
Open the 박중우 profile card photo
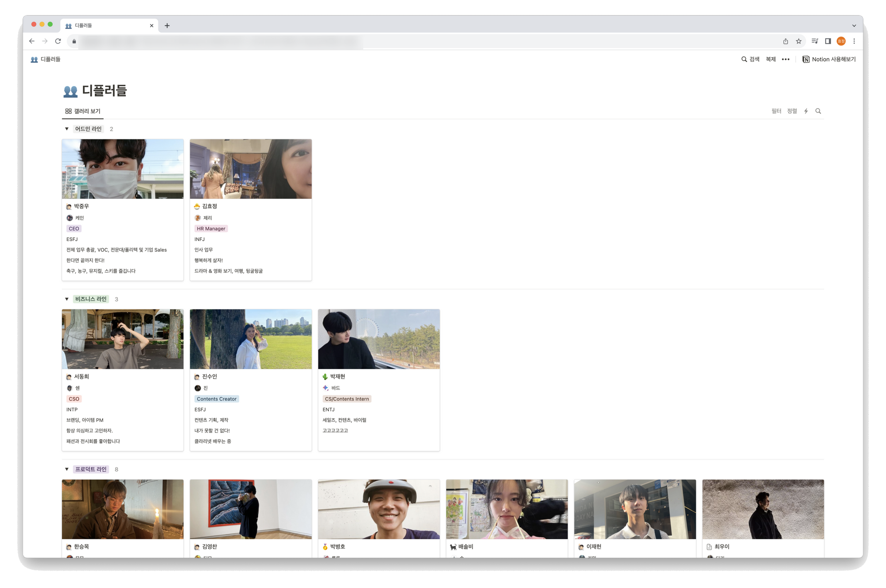coord(123,169)
